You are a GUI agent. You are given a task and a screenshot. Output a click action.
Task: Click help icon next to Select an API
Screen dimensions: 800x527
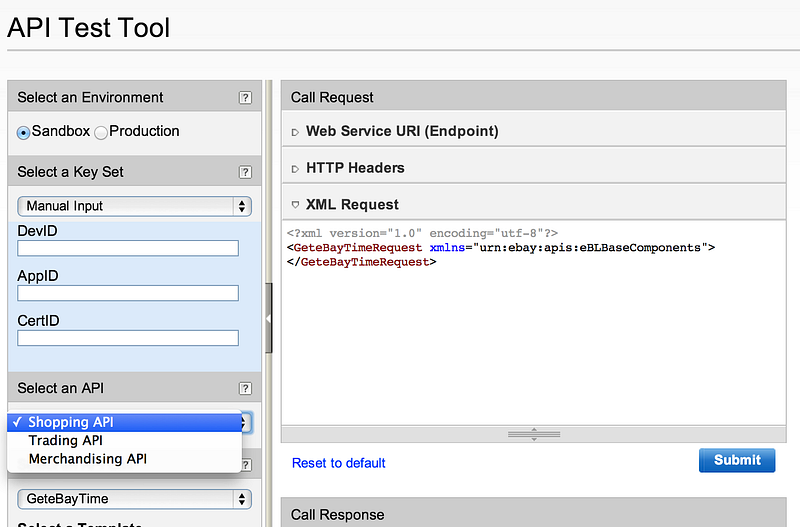point(245,389)
